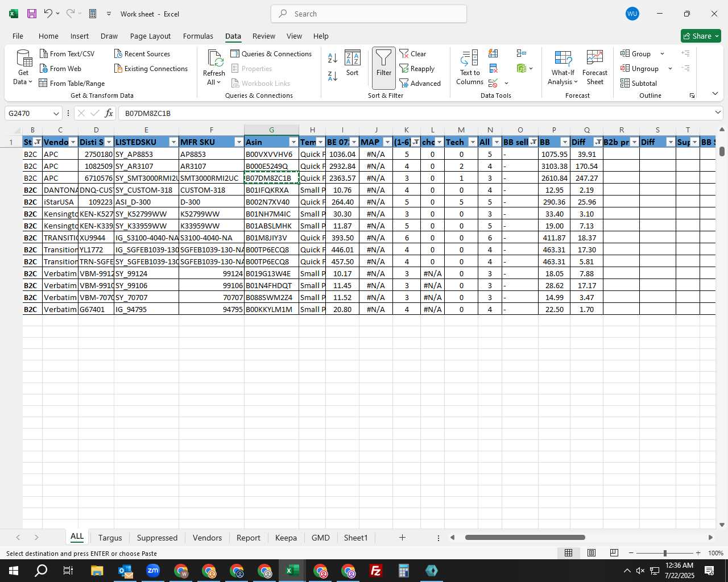The width and height of the screenshot is (728, 582).
Task: Click the Flash Fill icon
Action: pyautogui.click(x=493, y=53)
